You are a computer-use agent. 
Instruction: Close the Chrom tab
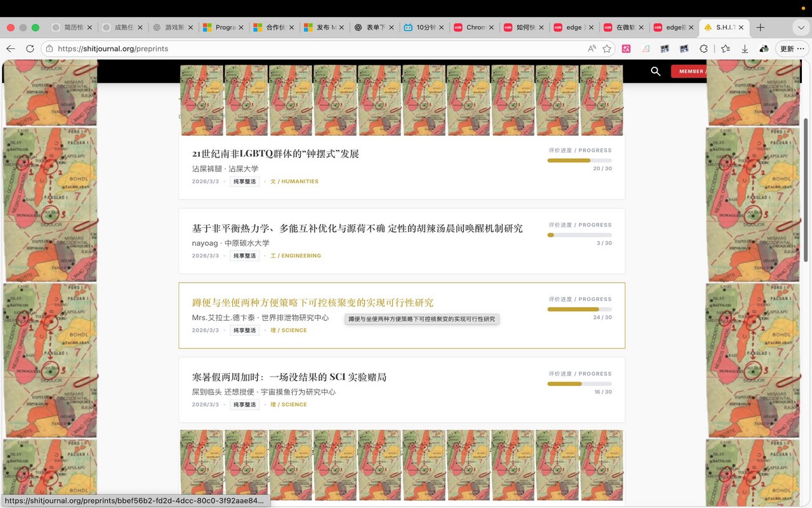[x=492, y=27]
